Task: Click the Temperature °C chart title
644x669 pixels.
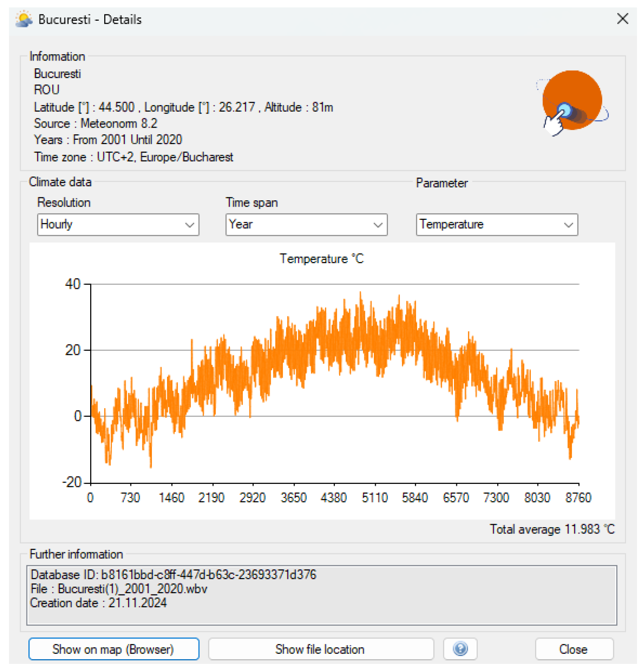Action: 322,259
